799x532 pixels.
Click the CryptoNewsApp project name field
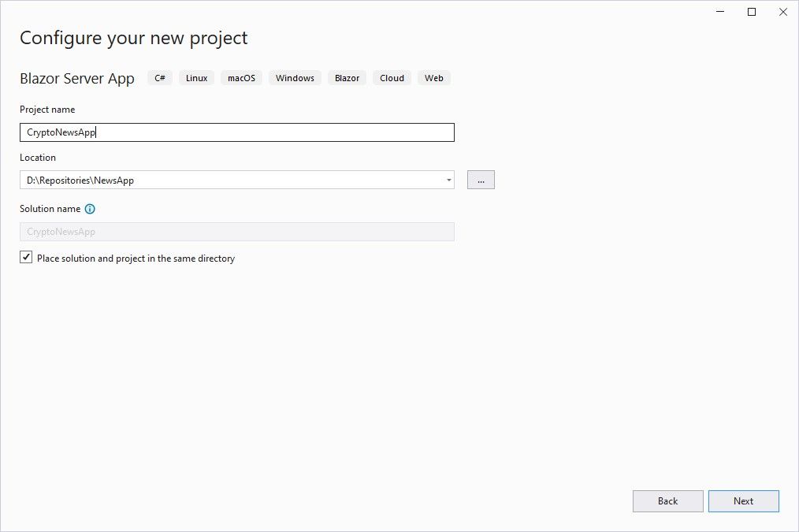[x=236, y=132]
